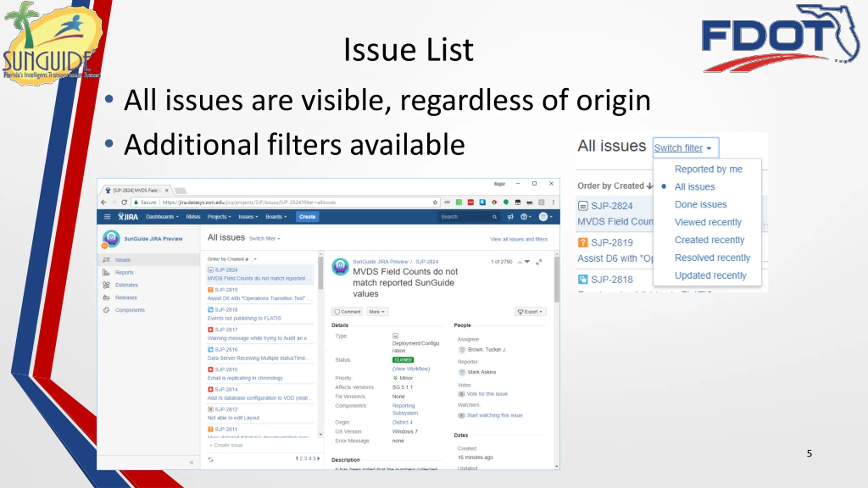The width and height of the screenshot is (868, 488).
Task: Click the Estimates sidebar icon
Action: click(x=106, y=285)
